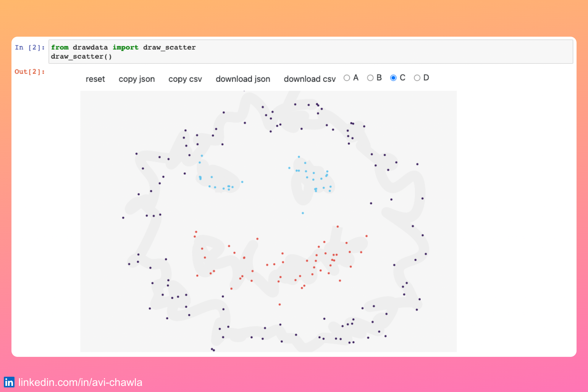Select the B class radio button
The height and width of the screenshot is (392, 588).
(x=370, y=78)
